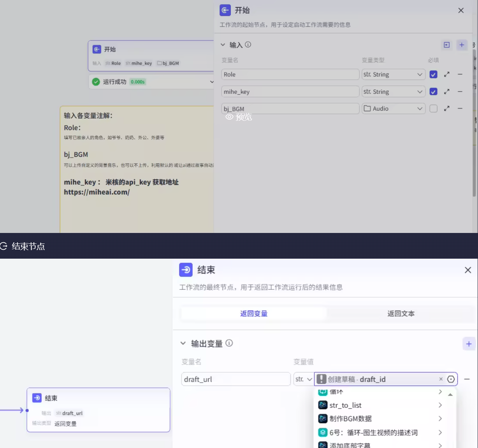Click the import icon beside the input plus

pos(446,45)
